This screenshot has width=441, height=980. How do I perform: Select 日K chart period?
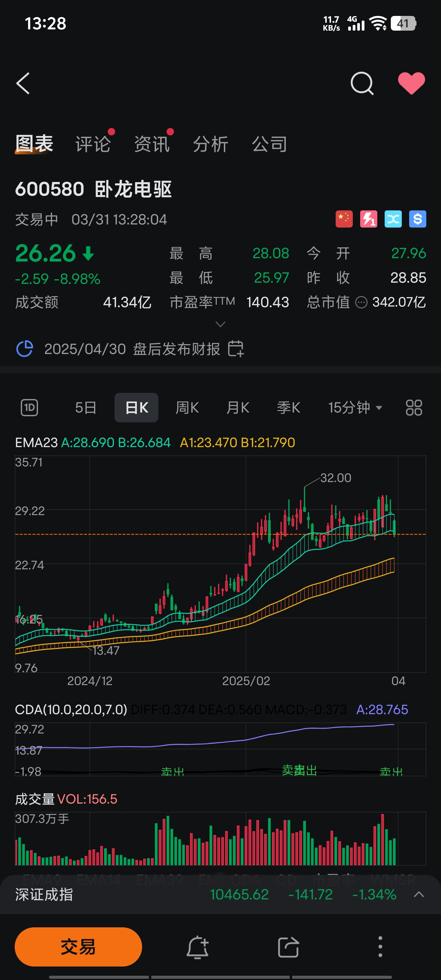tap(136, 407)
